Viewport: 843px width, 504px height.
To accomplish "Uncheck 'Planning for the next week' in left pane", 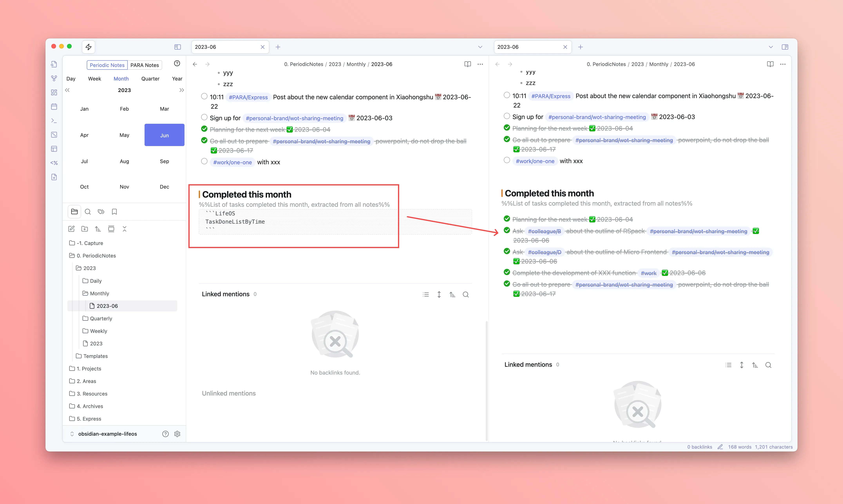I will tap(204, 129).
